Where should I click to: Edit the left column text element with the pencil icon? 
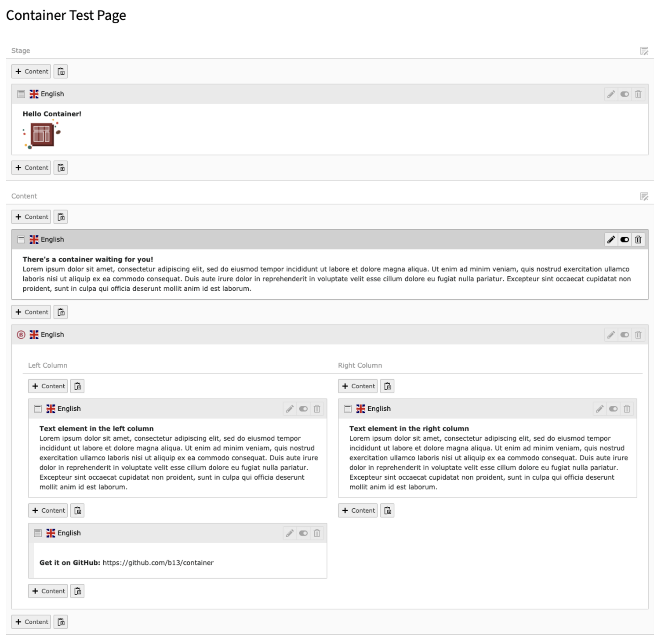pyautogui.click(x=290, y=409)
